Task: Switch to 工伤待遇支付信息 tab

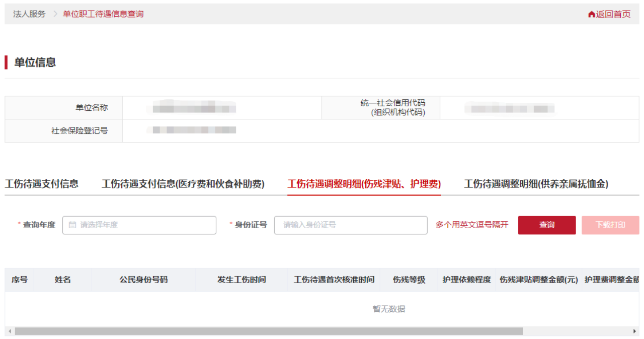Action: pos(42,184)
